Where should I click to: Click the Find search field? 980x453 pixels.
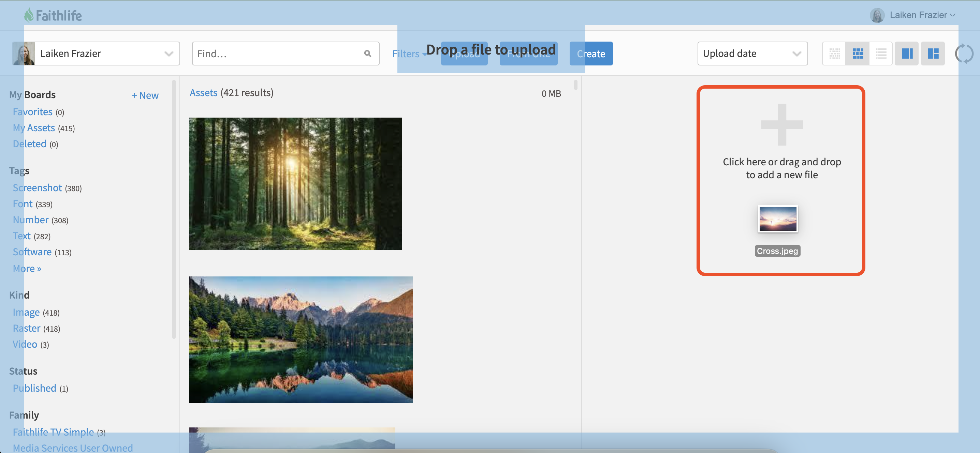tap(285, 54)
